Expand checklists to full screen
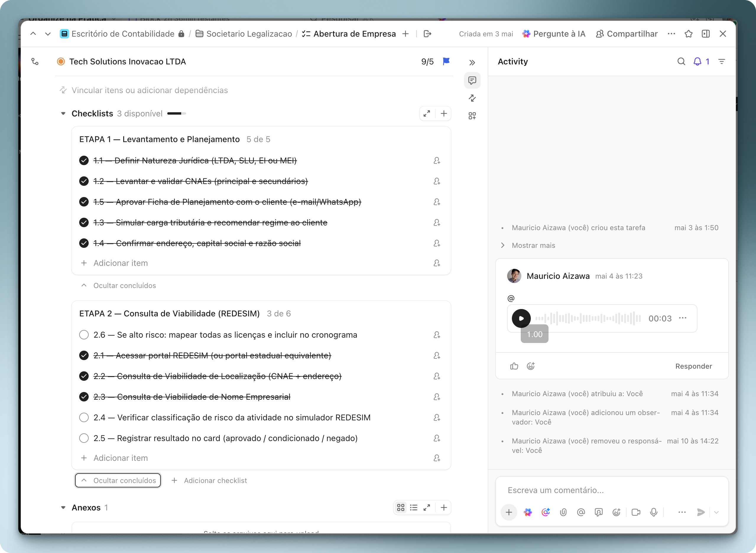The width and height of the screenshot is (756, 553). coord(427,113)
